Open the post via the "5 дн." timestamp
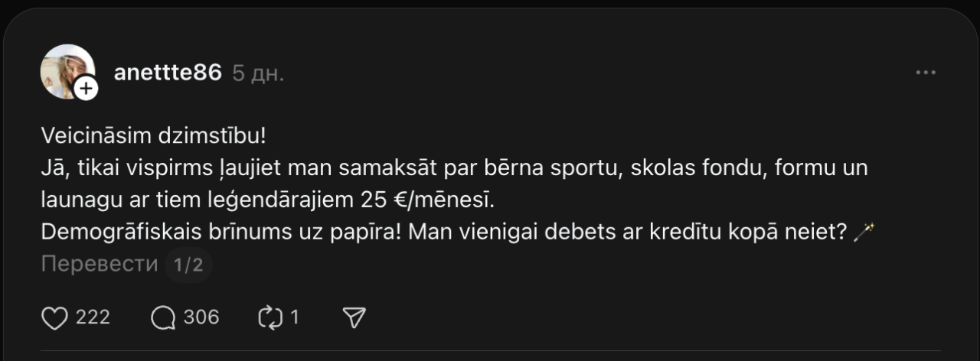 point(258,73)
